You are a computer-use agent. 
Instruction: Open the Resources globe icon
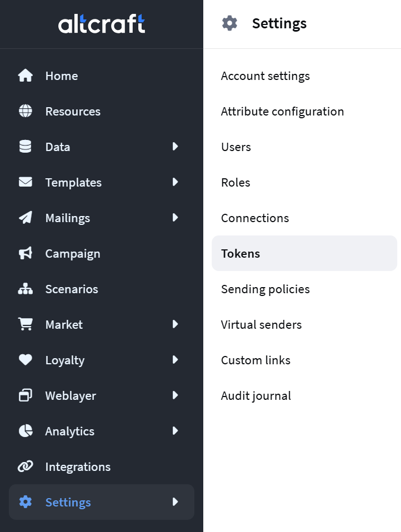26,111
